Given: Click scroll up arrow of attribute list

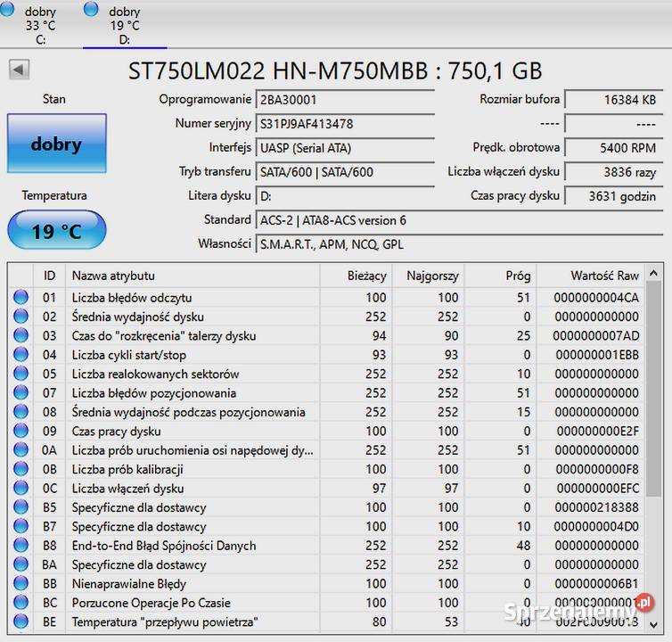Looking at the screenshot, I should click(x=653, y=273).
